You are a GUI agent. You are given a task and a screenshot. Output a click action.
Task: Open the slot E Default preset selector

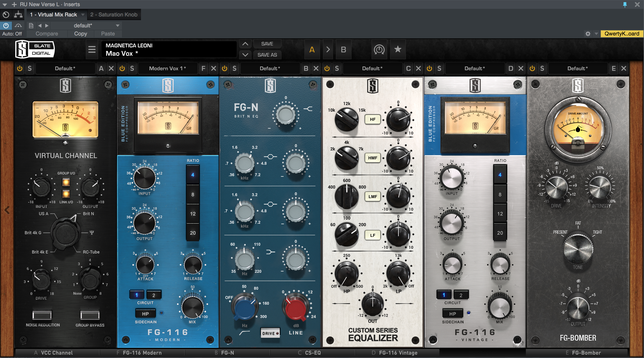coord(578,68)
